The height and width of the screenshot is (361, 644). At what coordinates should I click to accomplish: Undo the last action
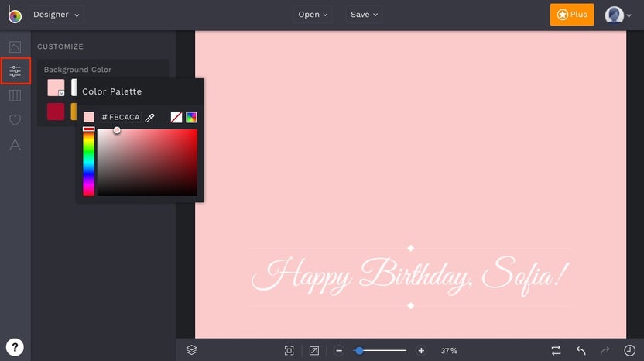coord(581,350)
